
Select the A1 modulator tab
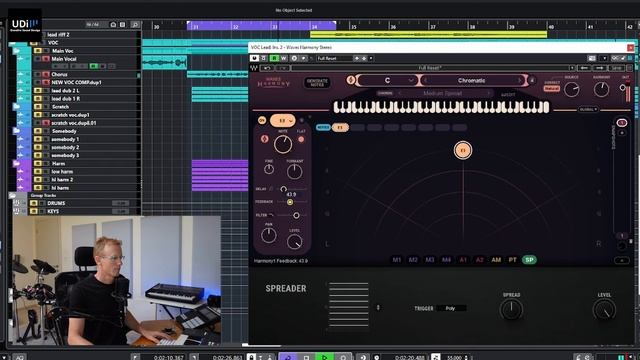463,260
